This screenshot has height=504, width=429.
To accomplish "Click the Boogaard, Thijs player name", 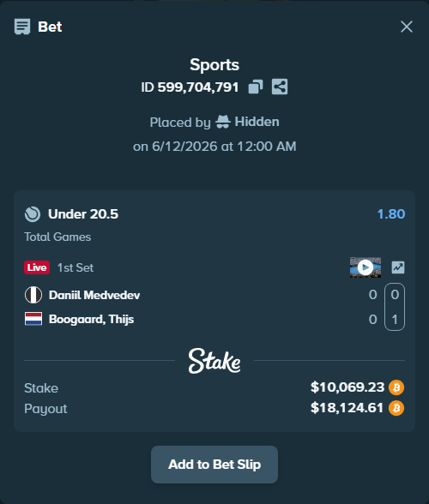I will [x=92, y=319].
